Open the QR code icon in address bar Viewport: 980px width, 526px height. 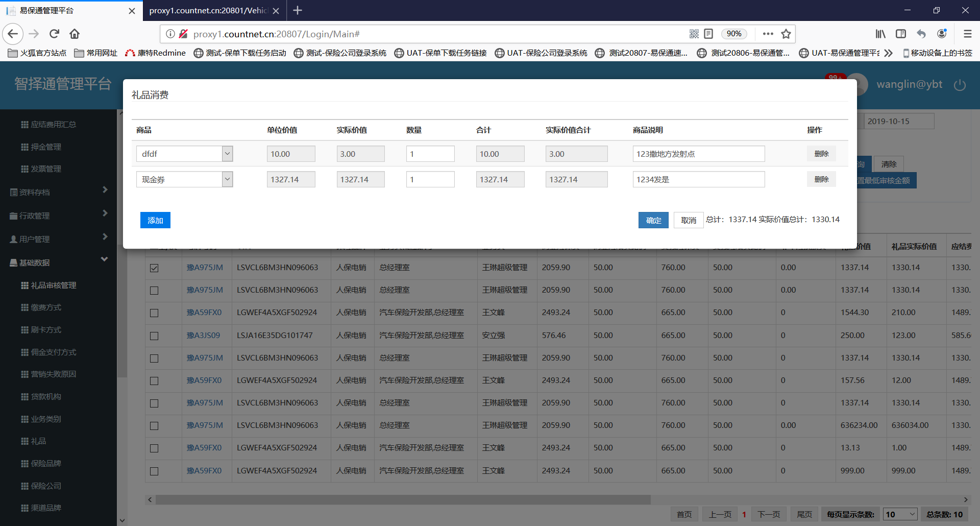tap(694, 34)
